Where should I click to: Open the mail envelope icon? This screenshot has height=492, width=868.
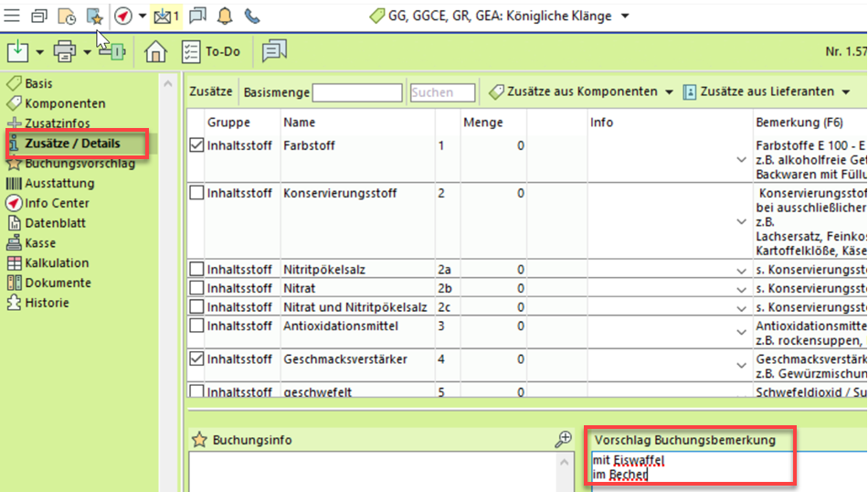coord(164,16)
